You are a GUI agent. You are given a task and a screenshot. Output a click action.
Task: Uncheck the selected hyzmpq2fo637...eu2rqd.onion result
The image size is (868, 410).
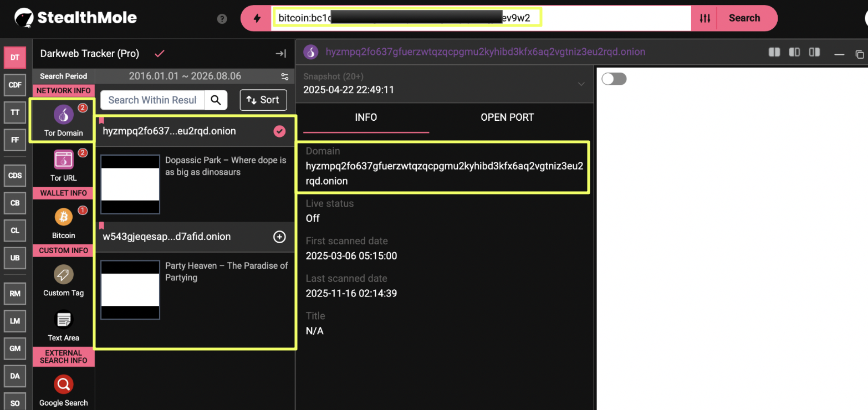(280, 131)
